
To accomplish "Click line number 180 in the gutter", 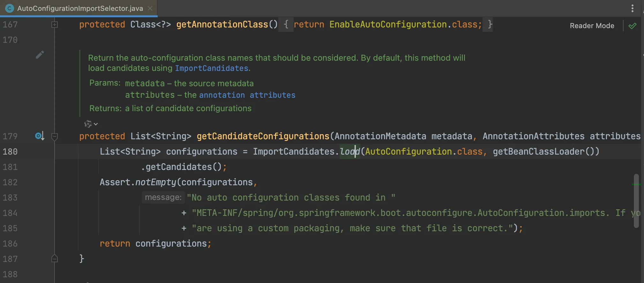I will [10, 152].
